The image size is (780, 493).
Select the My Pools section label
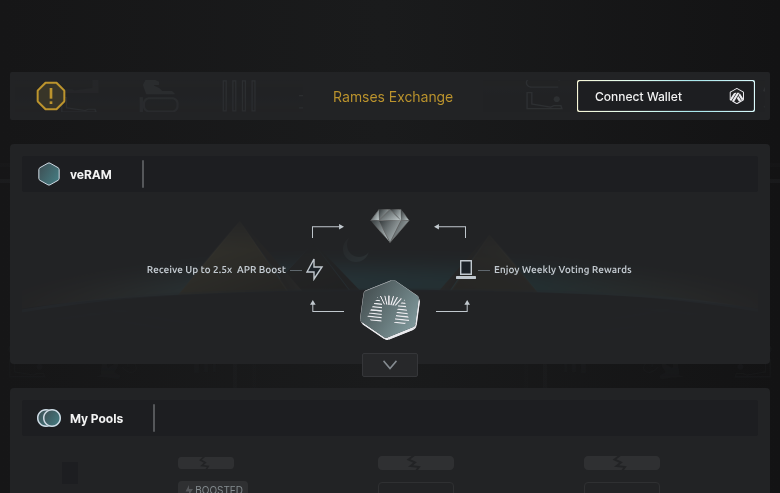(x=97, y=419)
